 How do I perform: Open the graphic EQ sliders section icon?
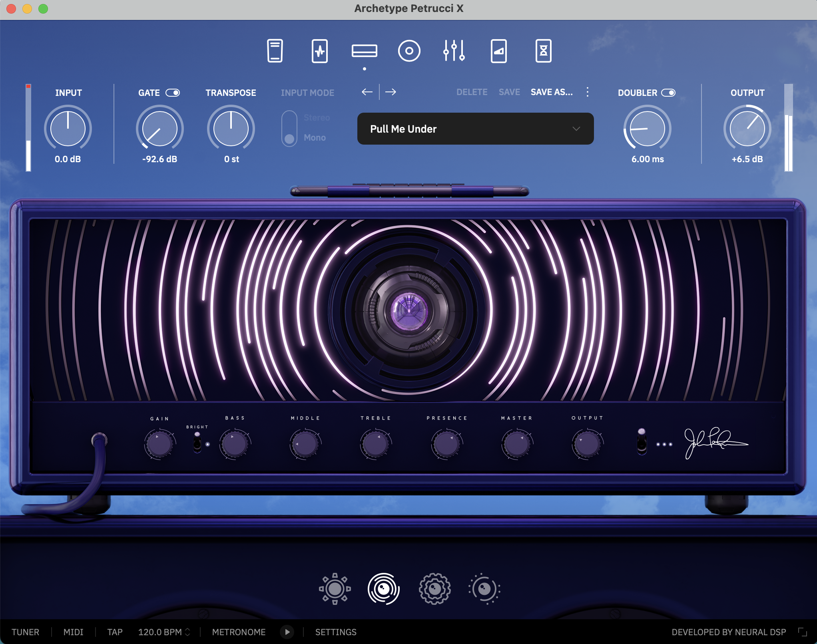point(454,51)
